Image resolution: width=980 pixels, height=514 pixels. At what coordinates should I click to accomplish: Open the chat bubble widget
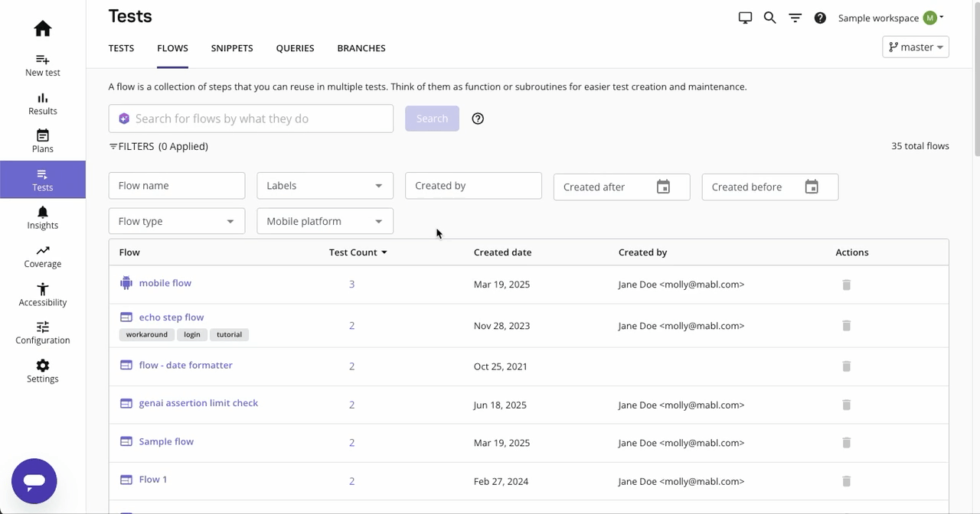(34, 481)
